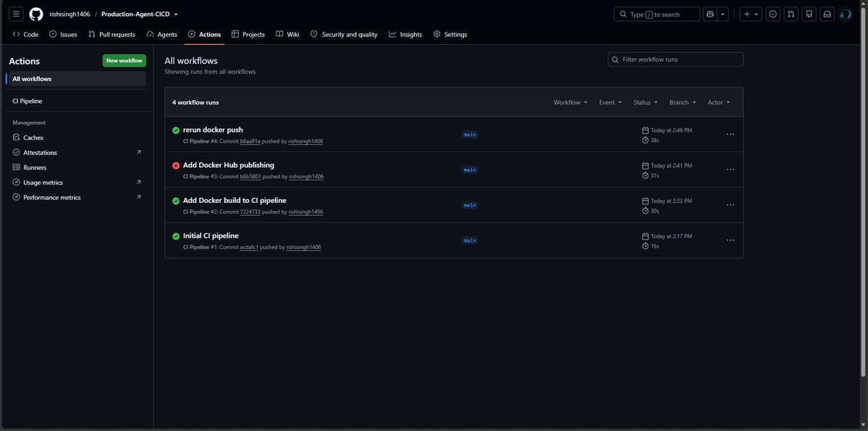Open Caches management page
The height and width of the screenshot is (431, 868).
77,138
